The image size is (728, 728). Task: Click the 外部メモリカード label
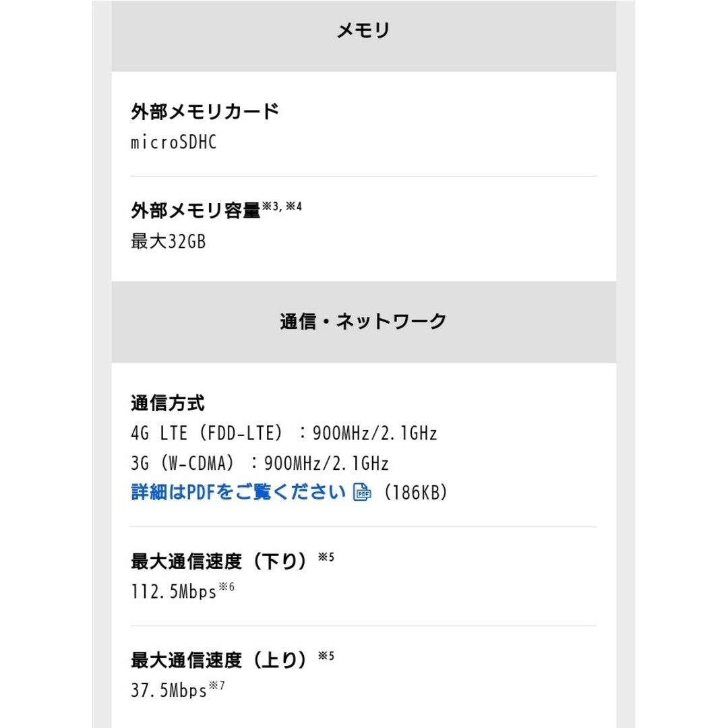point(205,111)
